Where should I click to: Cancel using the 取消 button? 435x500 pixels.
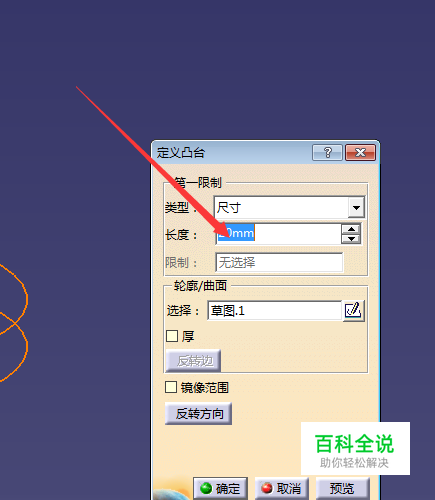coord(282,488)
